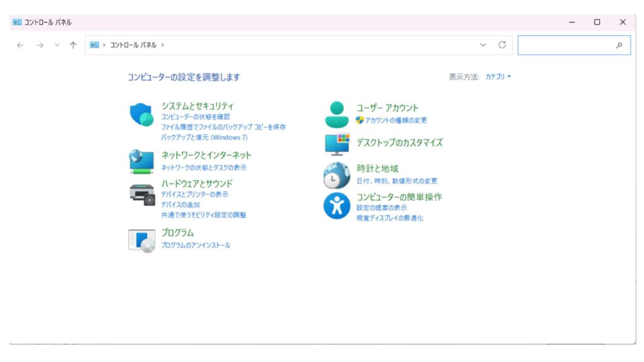Click the up arrow to parent folder
Image resolution: width=644 pixels, height=362 pixels.
click(73, 45)
